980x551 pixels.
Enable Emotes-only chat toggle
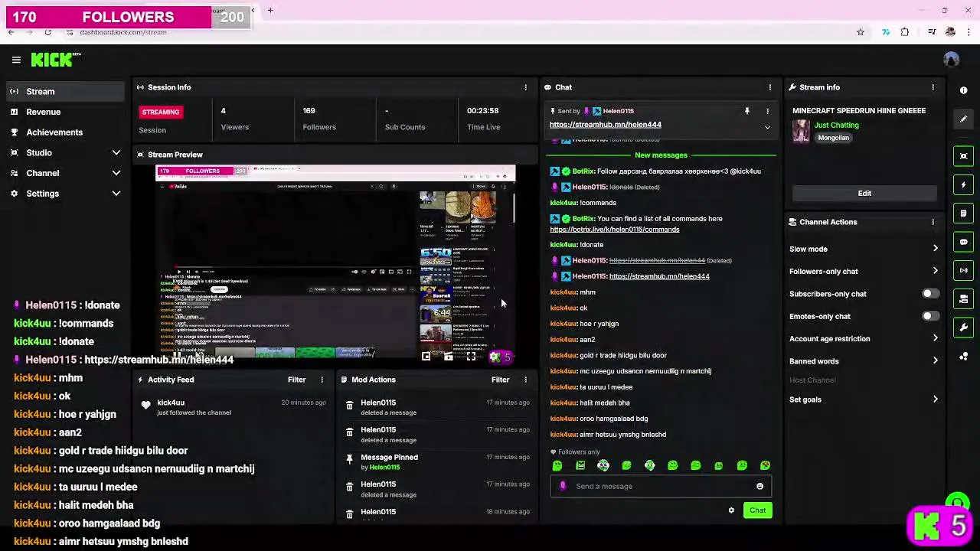[x=929, y=316]
